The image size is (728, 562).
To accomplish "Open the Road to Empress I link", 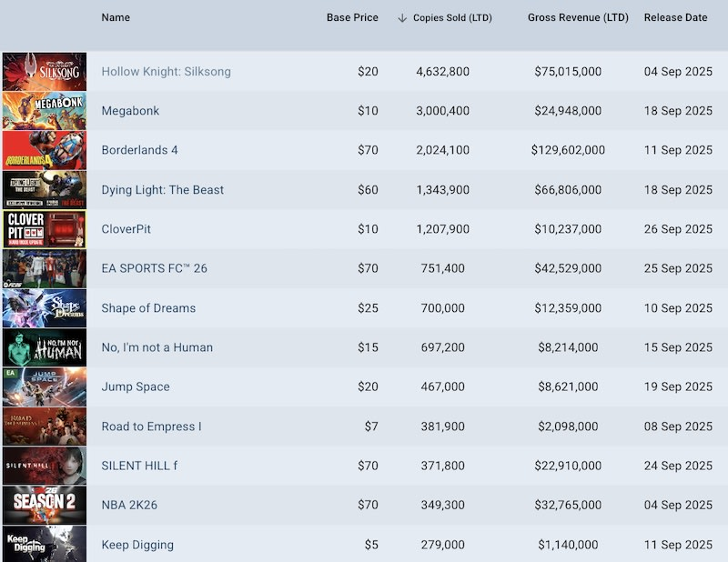I will coord(151,427).
